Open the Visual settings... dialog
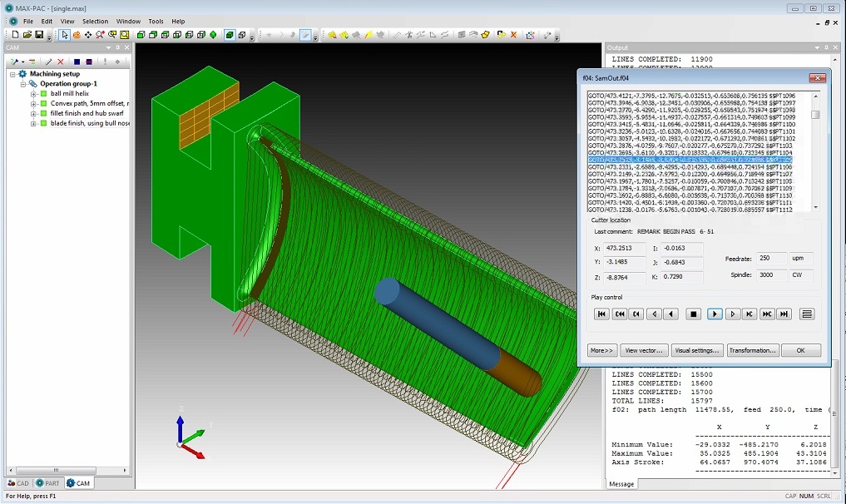This screenshot has height=504, width=846. [x=697, y=351]
